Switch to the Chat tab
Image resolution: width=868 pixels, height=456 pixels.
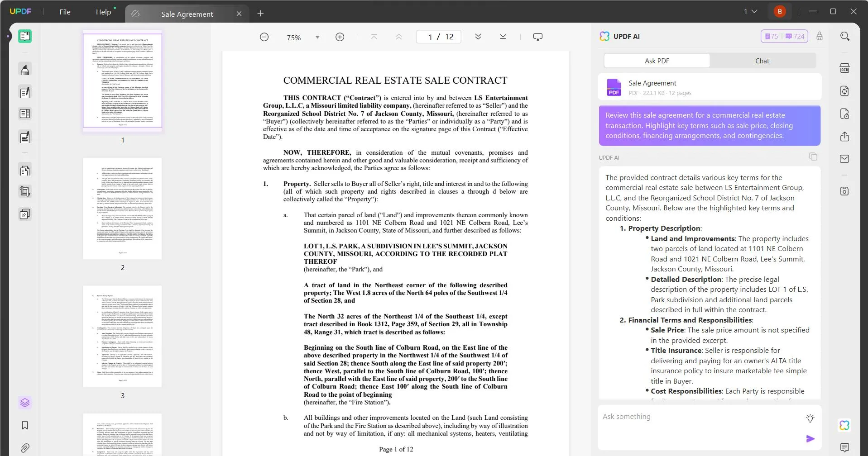762,61
